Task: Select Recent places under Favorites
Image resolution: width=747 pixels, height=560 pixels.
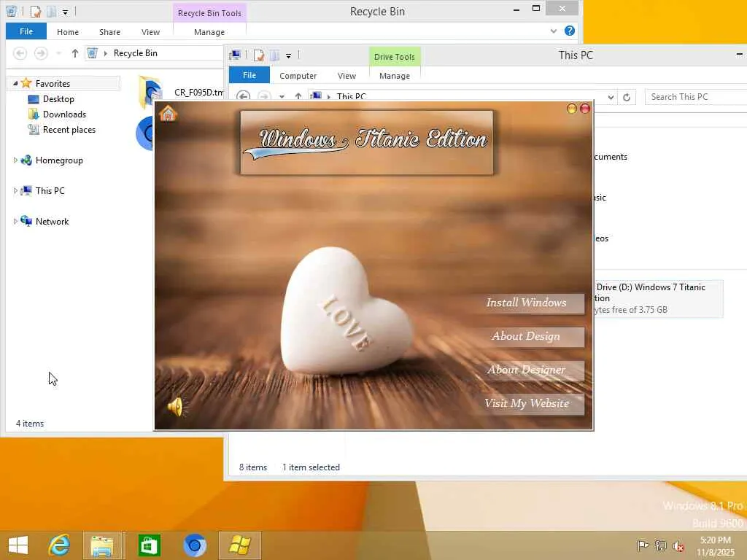Action: pyautogui.click(x=69, y=130)
